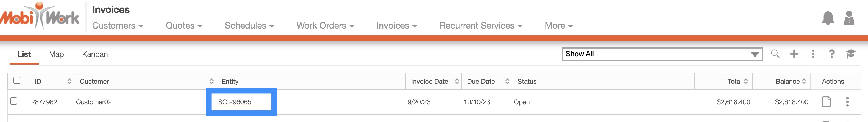Click the question mark help icon

point(832,54)
